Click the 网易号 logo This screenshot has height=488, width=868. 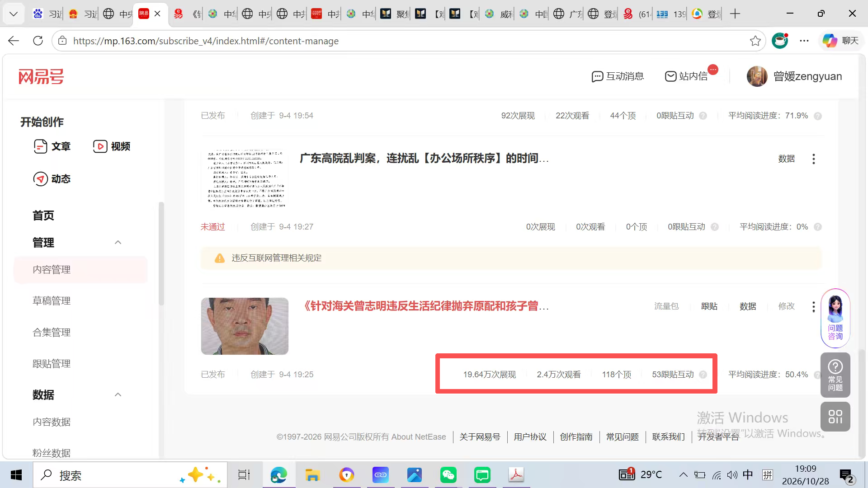(41, 77)
